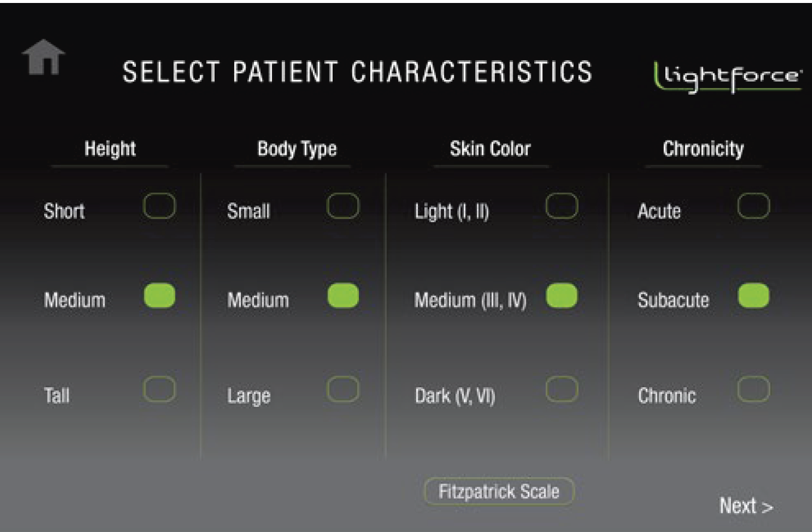The height and width of the screenshot is (532, 812).
Task: Choose Chronic chronicity option
Action: click(754, 390)
